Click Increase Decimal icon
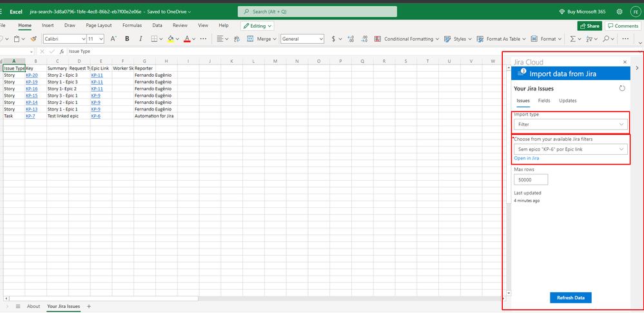Screen dimensions: 644x313 [x=351, y=39]
